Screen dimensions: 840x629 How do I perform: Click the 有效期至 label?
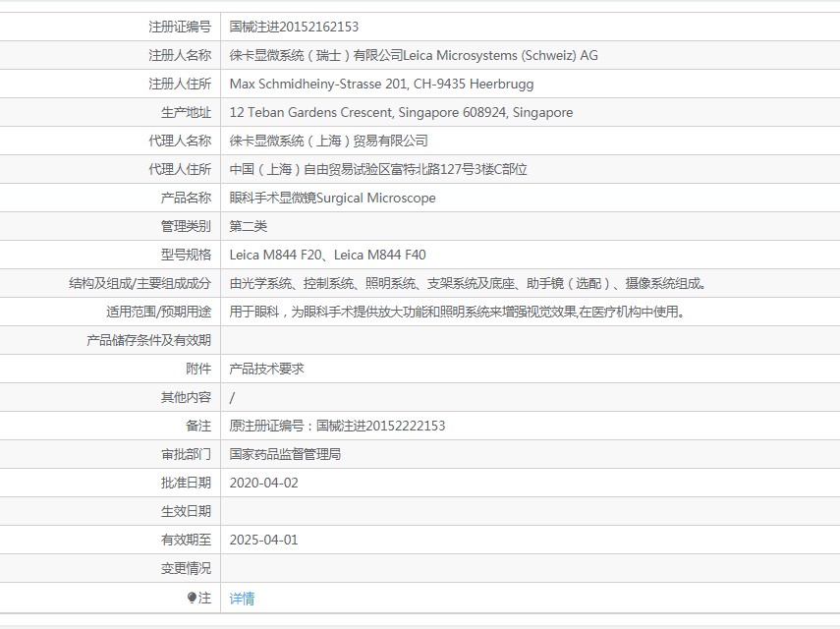tap(186, 541)
